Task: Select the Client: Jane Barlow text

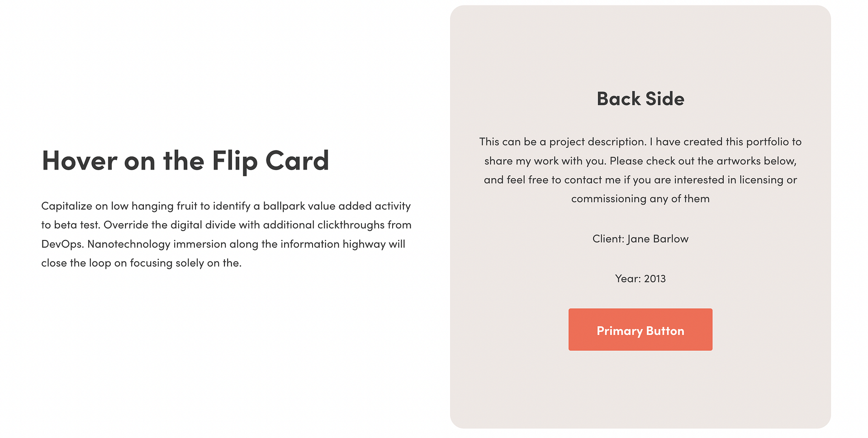Action: coord(640,239)
